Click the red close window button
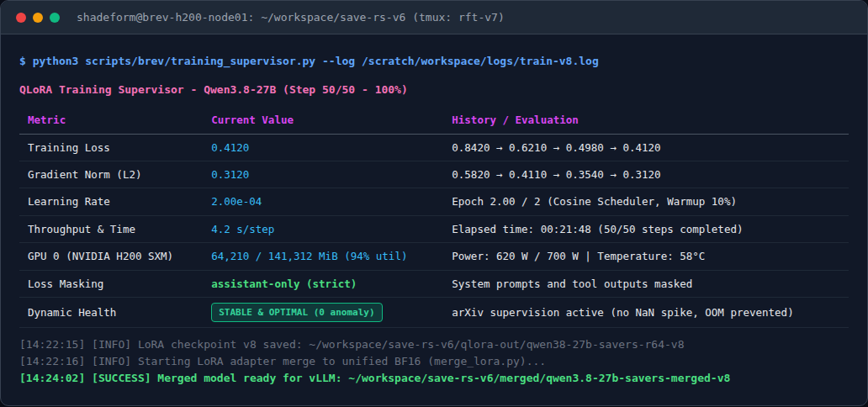This screenshot has width=868, height=407. 21,18
